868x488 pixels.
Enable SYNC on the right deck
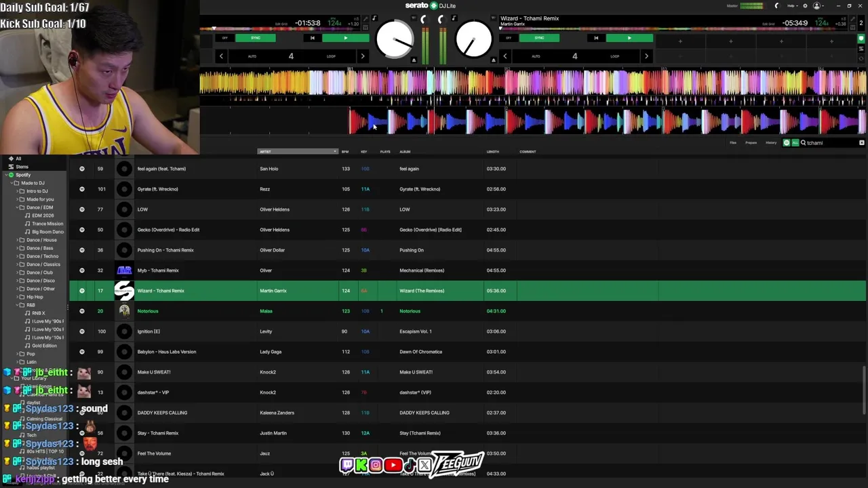540,38
